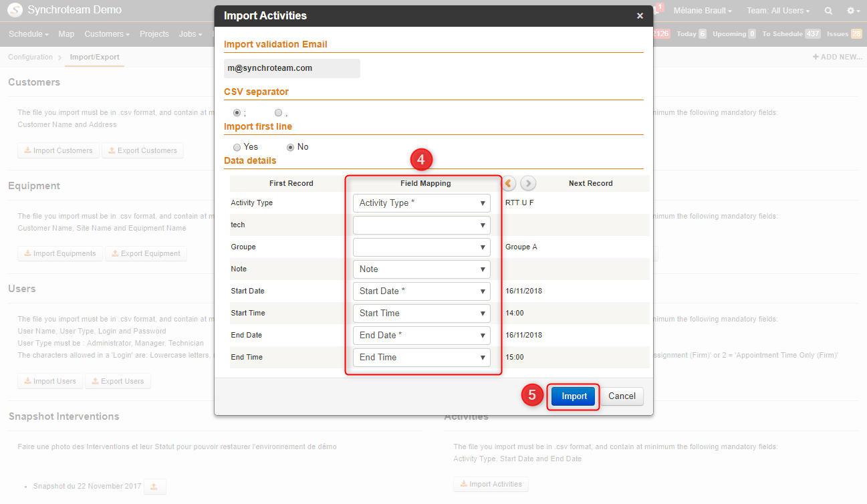Click the notification badge icon in header
This screenshot has height=504, width=867.
coord(659,8)
